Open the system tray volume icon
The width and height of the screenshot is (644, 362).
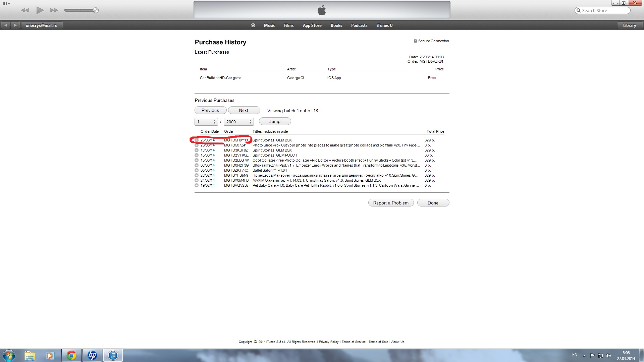pos(608,356)
